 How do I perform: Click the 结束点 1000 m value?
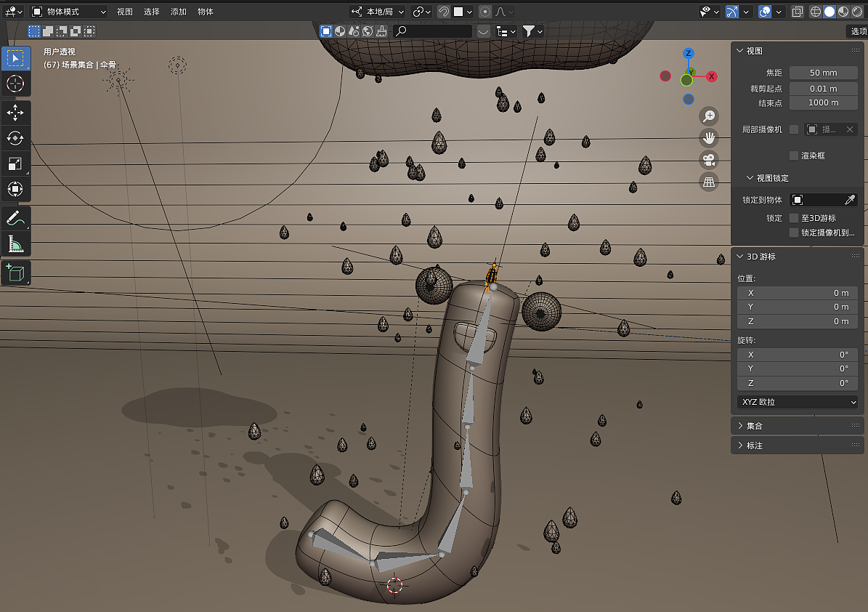tap(823, 102)
